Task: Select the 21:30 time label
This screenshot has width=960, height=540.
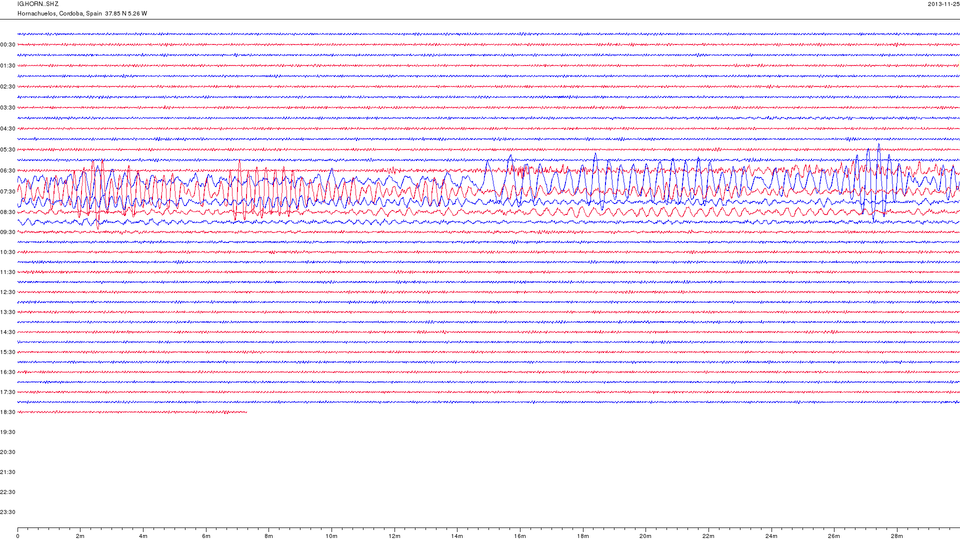Action: (8, 472)
